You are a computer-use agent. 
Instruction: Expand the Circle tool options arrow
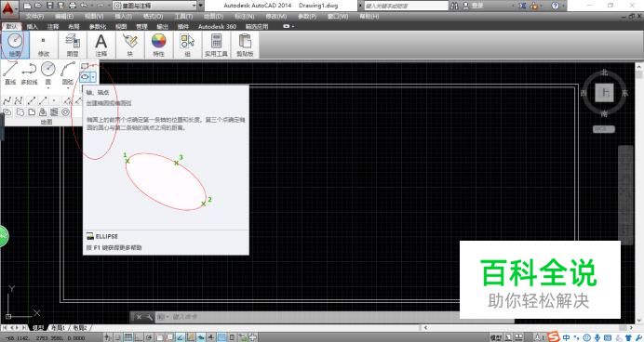48,87
